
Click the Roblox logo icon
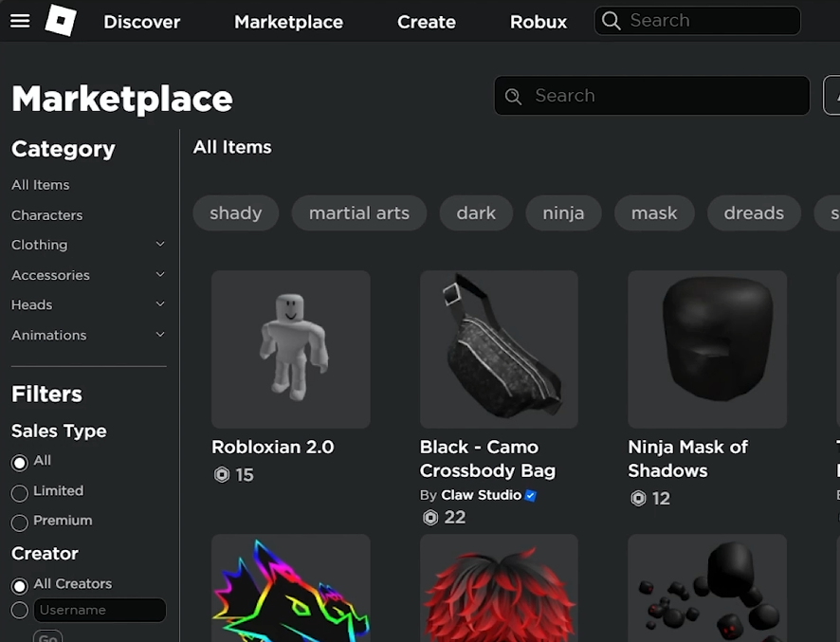[x=61, y=20]
